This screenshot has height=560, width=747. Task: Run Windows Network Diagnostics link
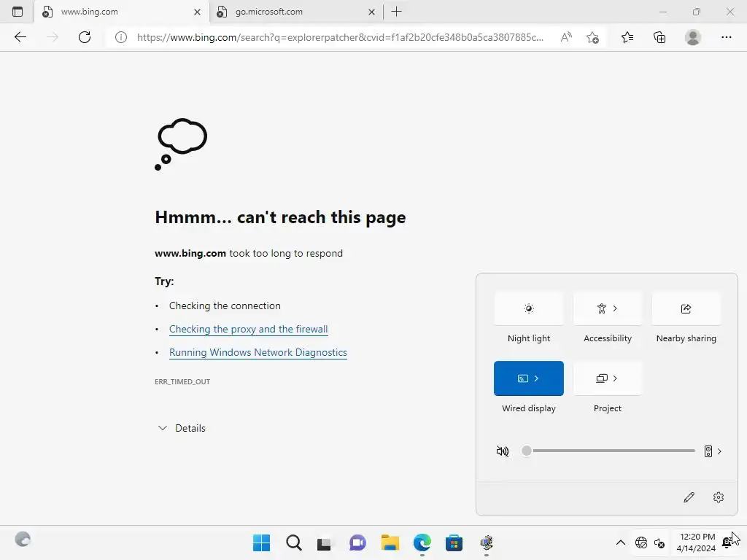(258, 352)
